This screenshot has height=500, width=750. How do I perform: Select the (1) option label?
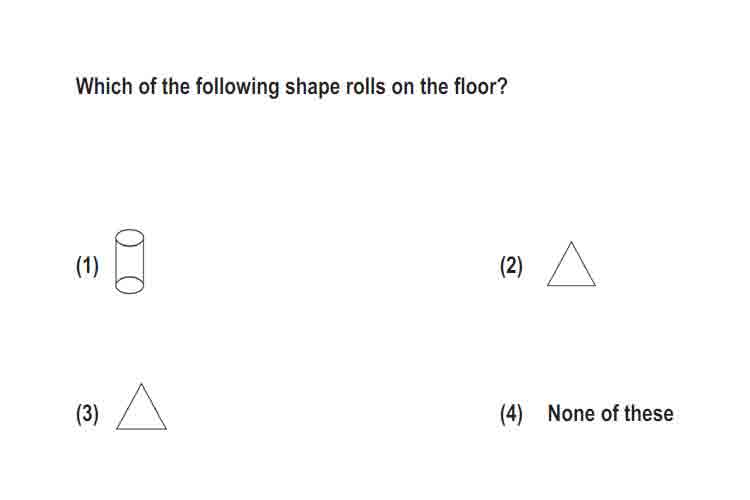[x=87, y=266]
